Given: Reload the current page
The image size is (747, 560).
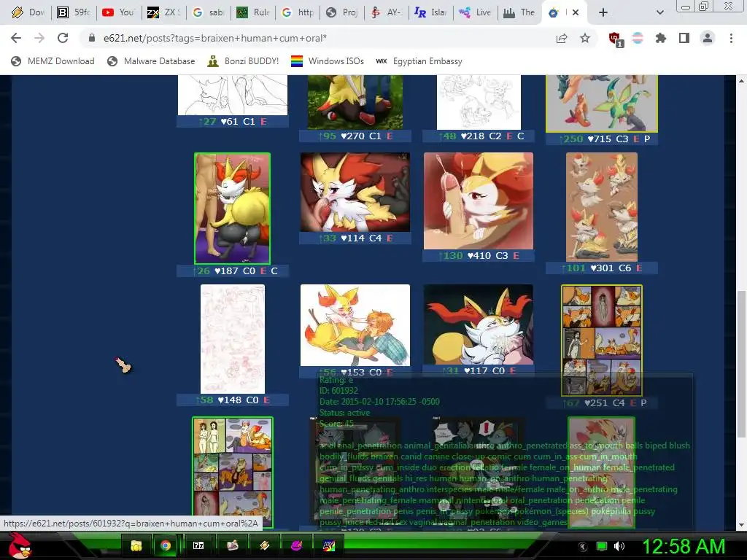Looking at the screenshot, I should pos(63,38).
